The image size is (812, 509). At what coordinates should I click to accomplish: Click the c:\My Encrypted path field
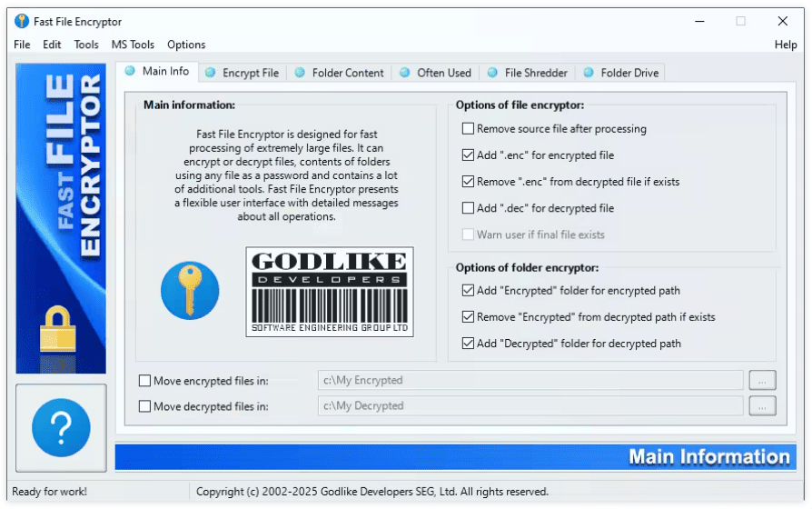(530, 381)
